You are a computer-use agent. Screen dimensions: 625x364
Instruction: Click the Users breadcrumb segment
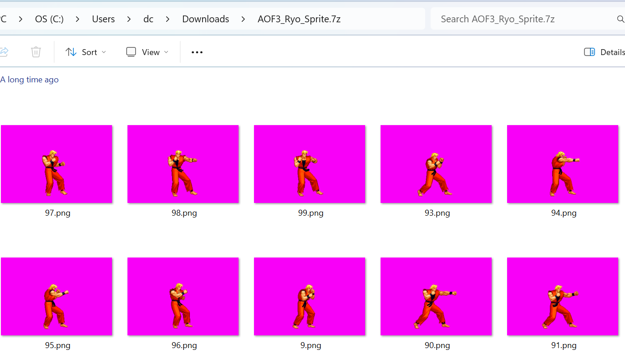103,19
